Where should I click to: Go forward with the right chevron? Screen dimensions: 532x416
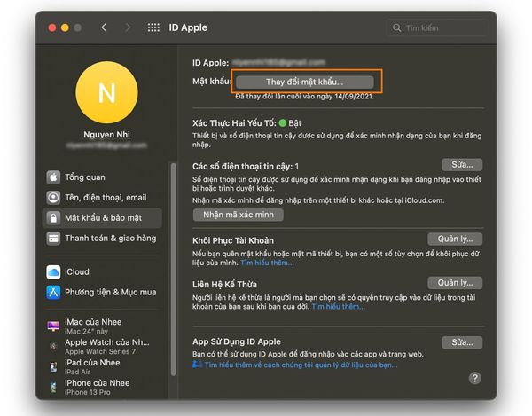click(128, 27)
